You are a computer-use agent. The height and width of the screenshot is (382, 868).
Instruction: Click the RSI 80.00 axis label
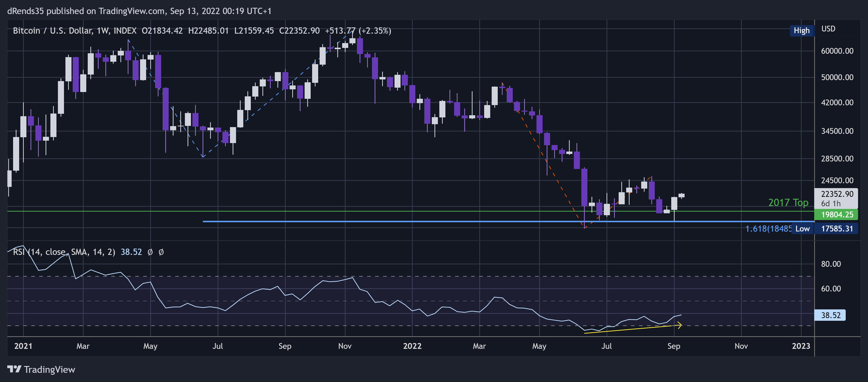pos(831,264)
